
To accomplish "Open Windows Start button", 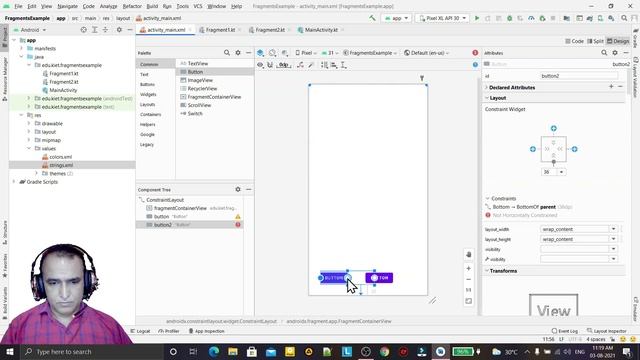I will (x=9, y=352).
